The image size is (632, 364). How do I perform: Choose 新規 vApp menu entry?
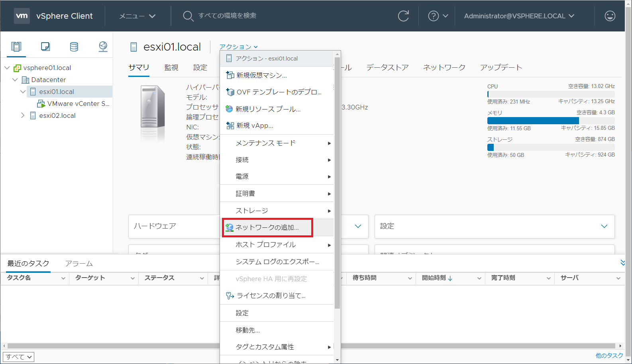coord(277,125)
